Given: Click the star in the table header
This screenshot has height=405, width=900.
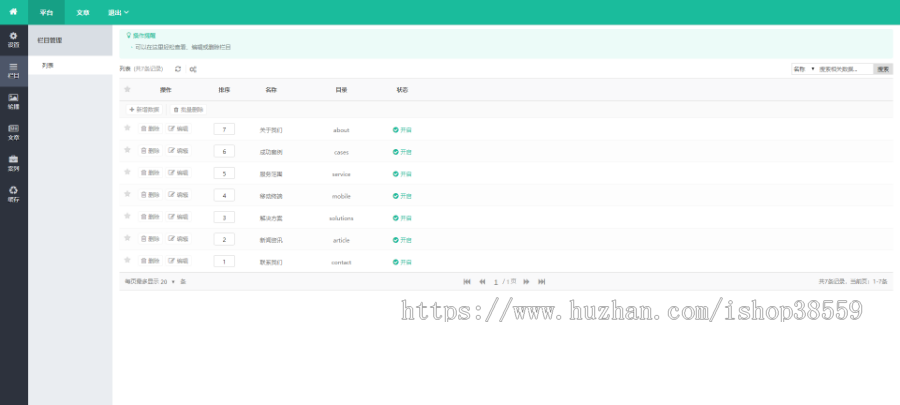Looking at the screenshot, I should click(127, 89).
